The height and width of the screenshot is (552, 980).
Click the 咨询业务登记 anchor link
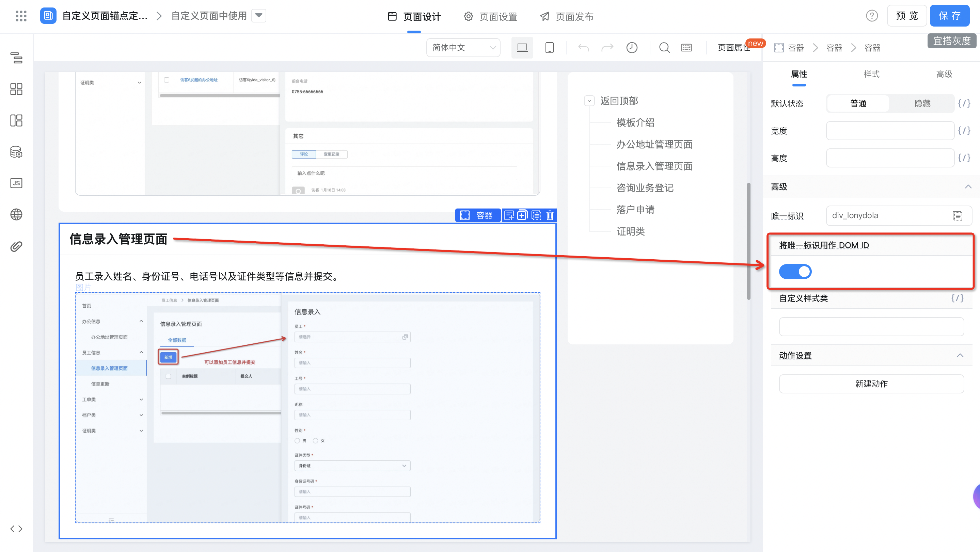(645, 188)
